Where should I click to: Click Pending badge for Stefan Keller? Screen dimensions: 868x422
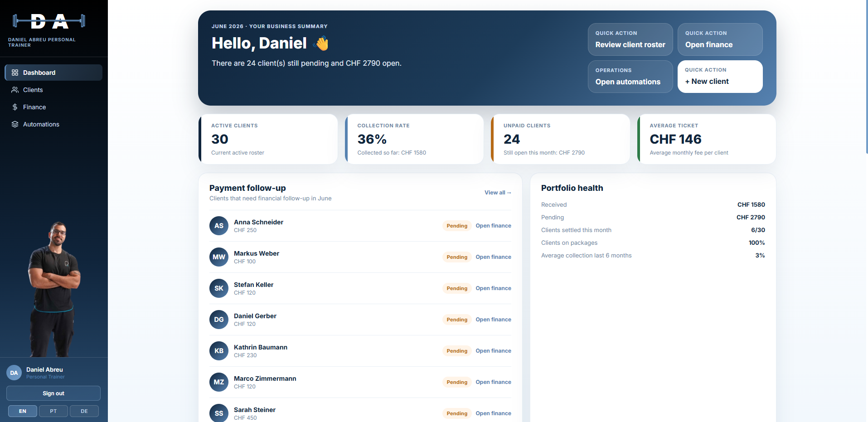tap(457, 288)
